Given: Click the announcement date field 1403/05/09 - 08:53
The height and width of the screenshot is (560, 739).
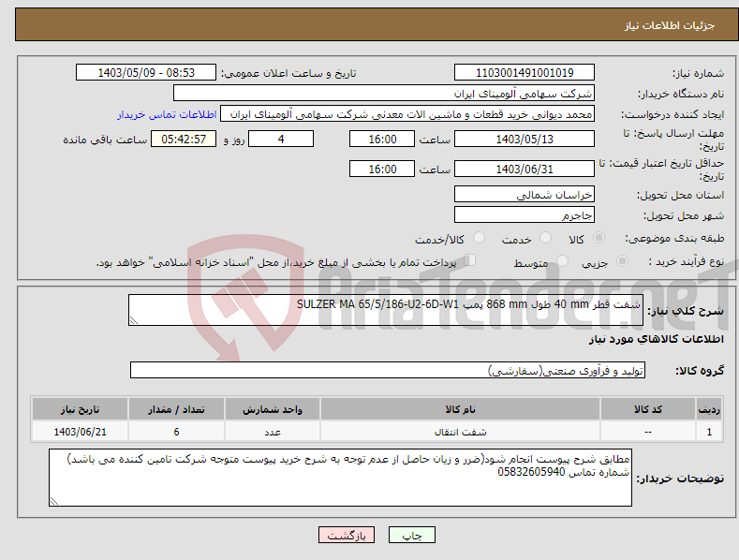Looking at the screenshot, I should point(146,73).
